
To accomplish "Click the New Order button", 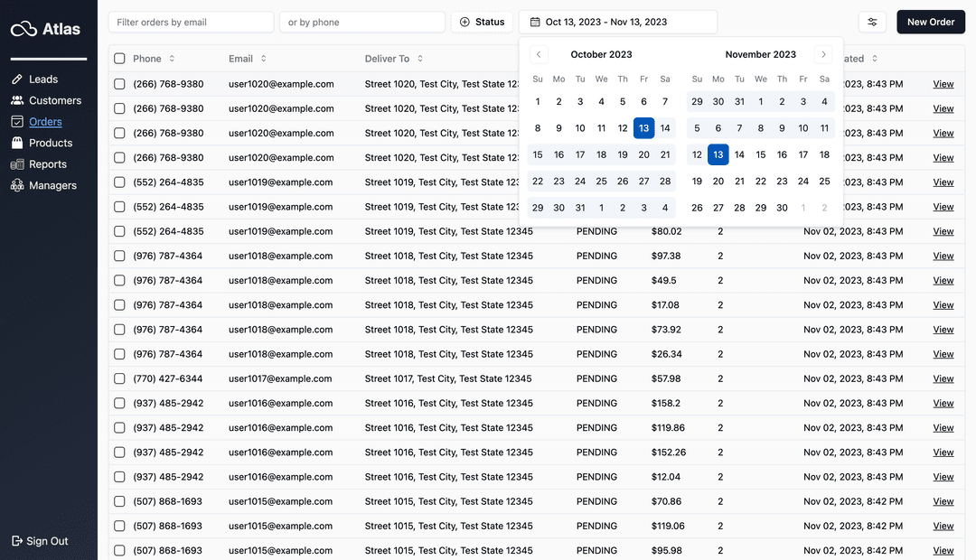I will tap(930, 22).
